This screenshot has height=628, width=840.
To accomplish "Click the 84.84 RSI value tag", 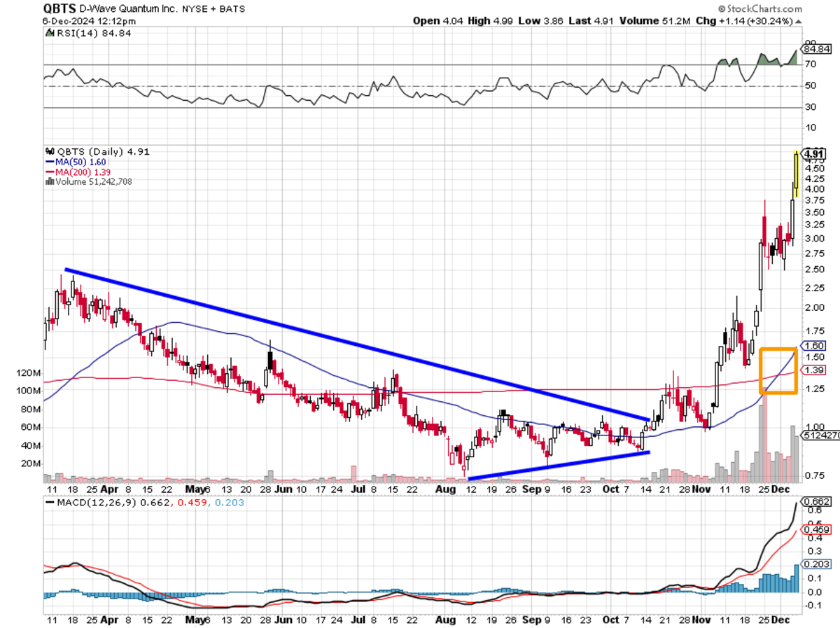I will (x=816, y=49).
